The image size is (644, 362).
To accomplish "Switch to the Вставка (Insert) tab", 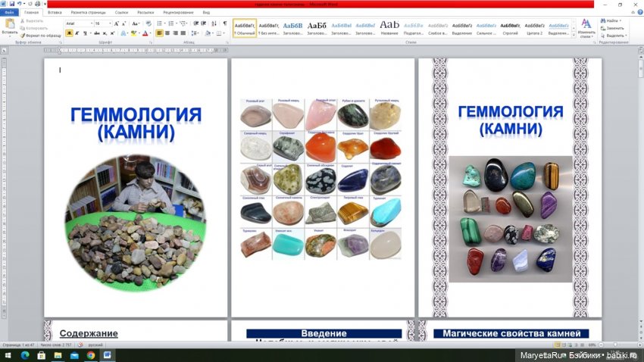I will 55,12.
